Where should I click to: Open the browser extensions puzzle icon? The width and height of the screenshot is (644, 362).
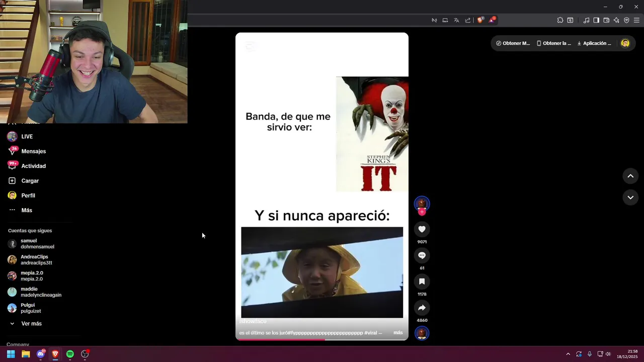tap(560, 20)
